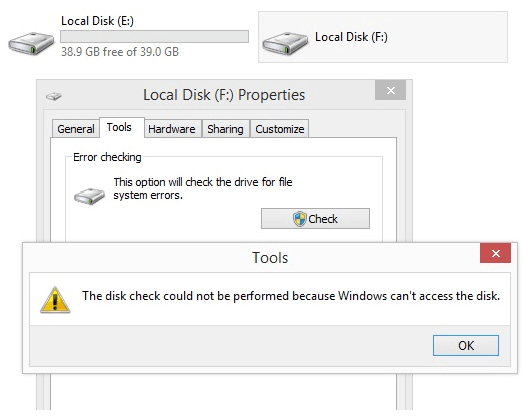Viewport: 532px width, 420px height.
Task: Select the Local Disk (F:) drive icon
Action: [285, 43]
